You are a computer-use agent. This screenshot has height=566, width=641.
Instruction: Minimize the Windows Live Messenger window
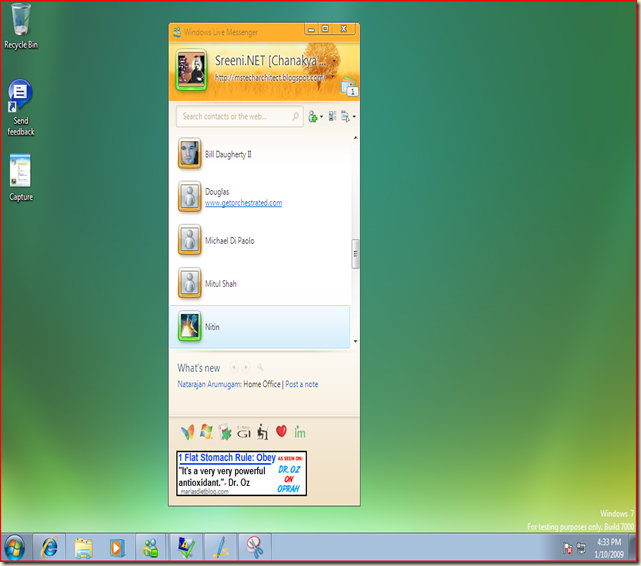pos(311,29)
